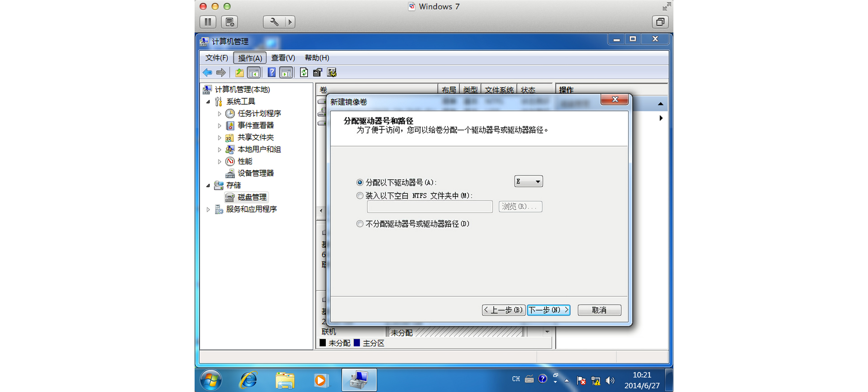Click the 文件系统 column header

click(499, 90)
